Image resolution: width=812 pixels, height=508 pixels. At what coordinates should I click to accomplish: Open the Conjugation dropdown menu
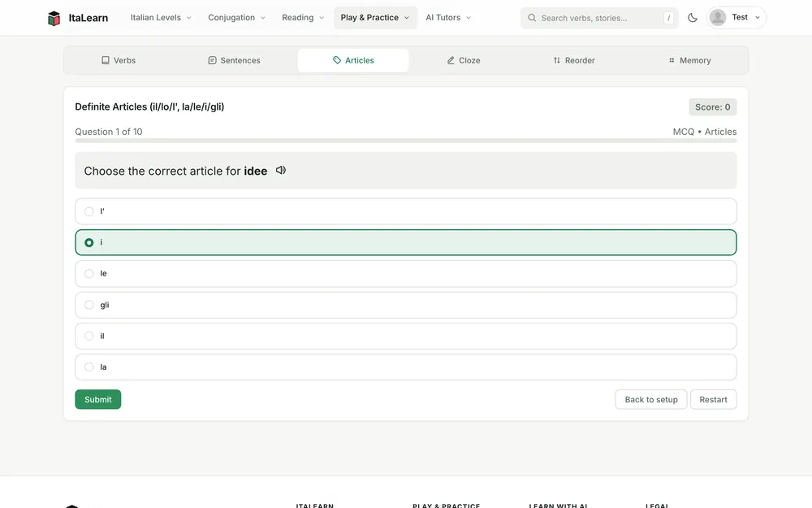[236, 18]
